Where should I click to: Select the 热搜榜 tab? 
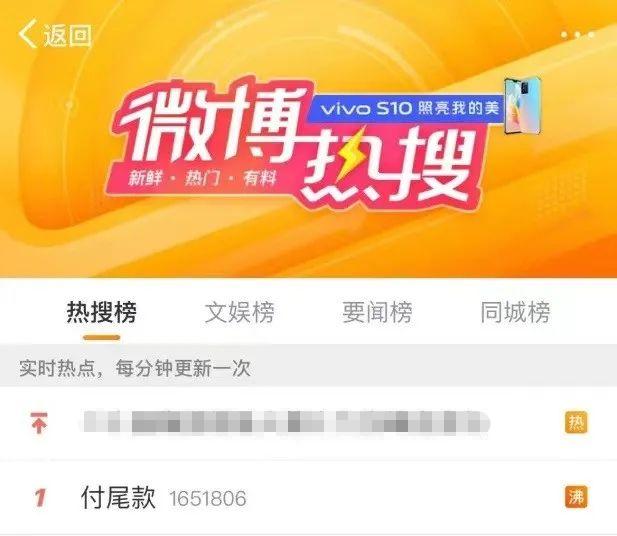pos(102,312)
